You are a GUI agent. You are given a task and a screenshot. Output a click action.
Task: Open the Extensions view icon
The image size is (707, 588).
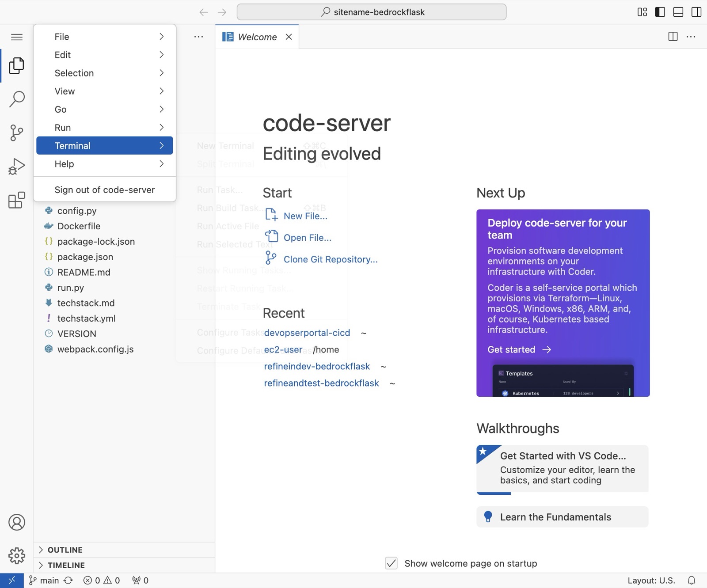point(17,200)
